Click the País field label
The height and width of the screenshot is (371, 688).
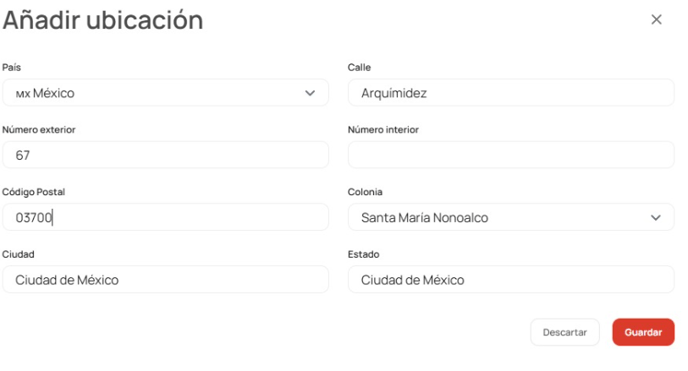coord(11,67)
